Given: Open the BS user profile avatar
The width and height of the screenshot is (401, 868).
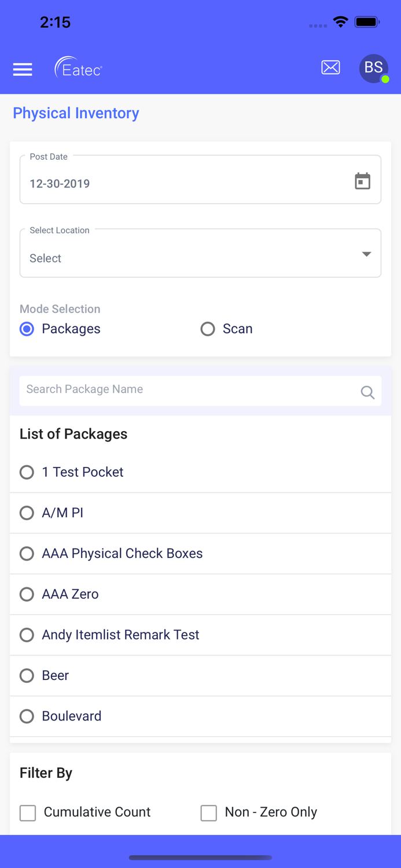Looking at the screenshot, I should (x=374, y=69).
